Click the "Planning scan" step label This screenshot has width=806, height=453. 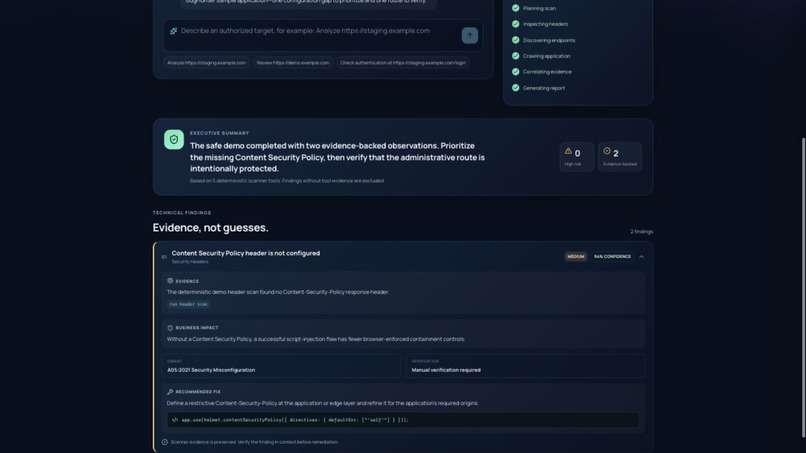tap(539, 8)
